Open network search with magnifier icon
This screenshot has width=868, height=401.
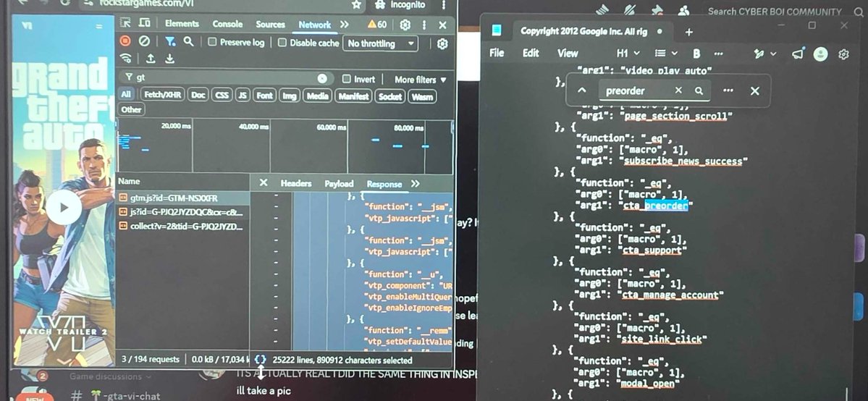pos(189,41)
